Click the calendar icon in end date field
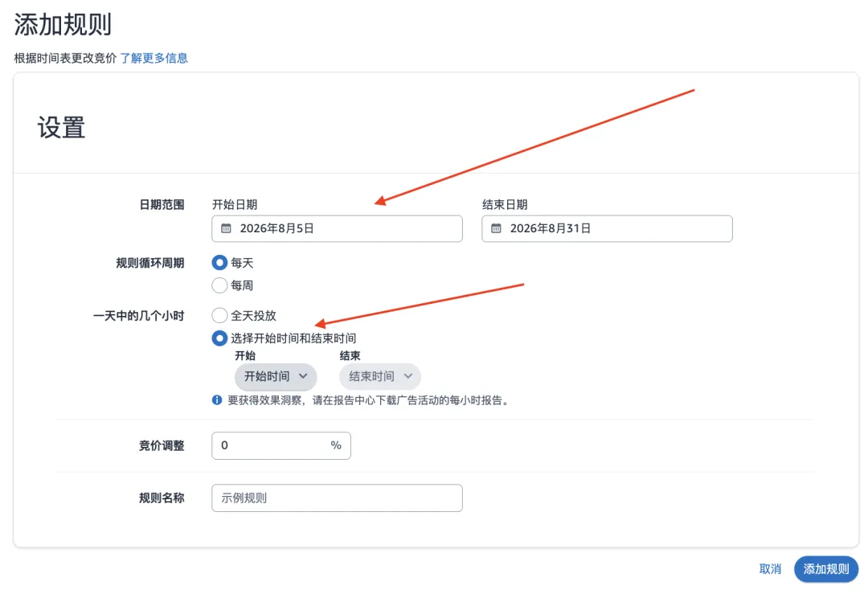Screen dimensions: 868x590 pos(496,228)
